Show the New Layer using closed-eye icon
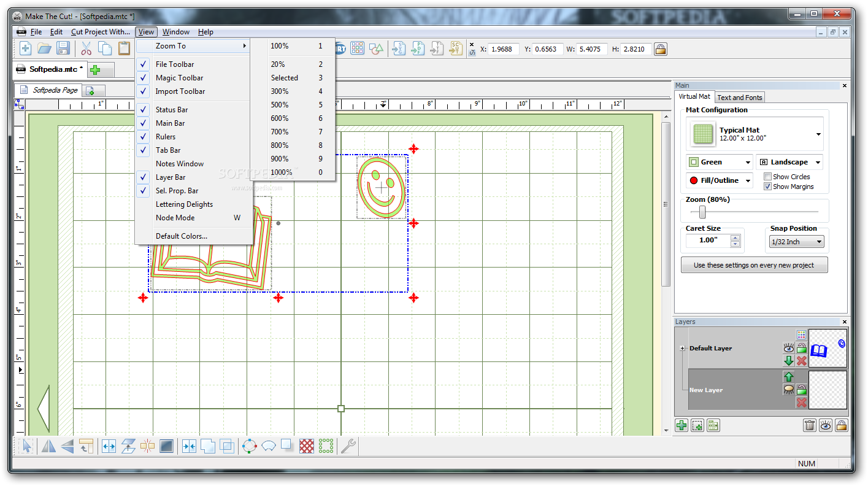 (788, 390)
